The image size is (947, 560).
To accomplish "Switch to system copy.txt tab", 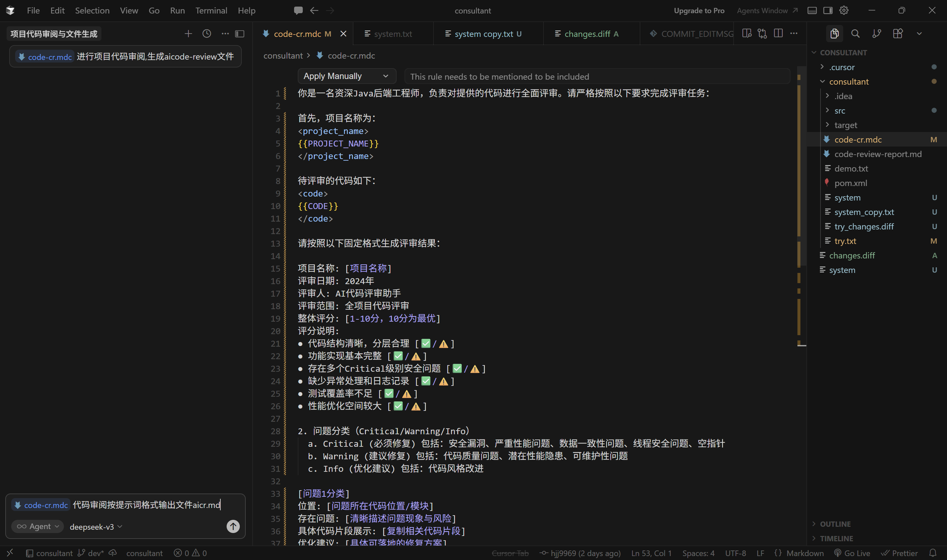I will click(x=488, y=34).
